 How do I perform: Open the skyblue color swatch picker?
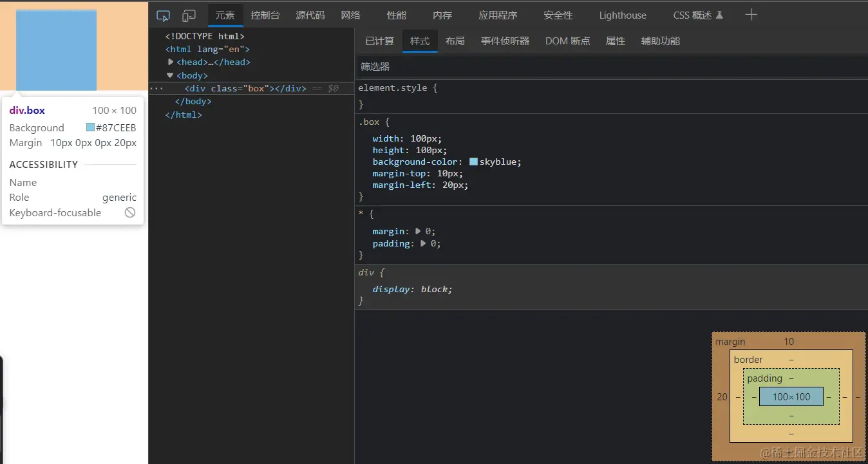474,162
